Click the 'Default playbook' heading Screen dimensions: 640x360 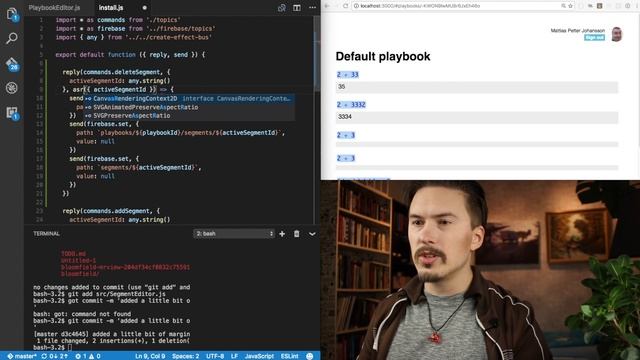[383, 56]
